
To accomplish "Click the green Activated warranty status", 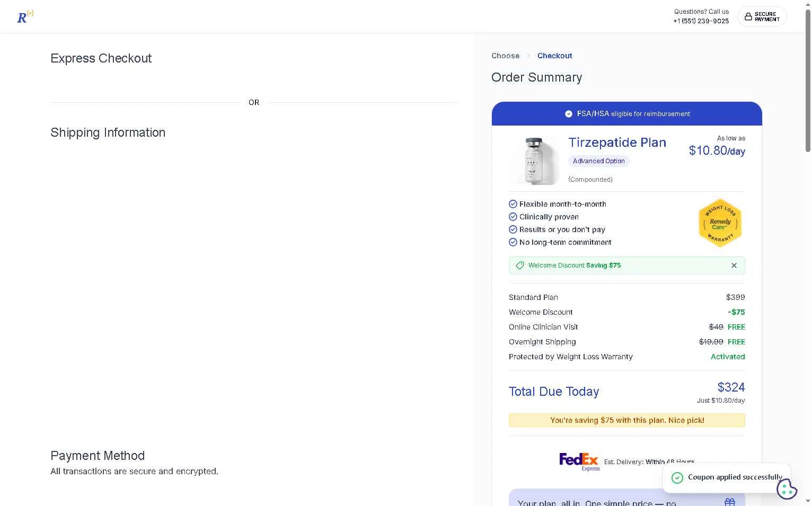I will tap(728, 357).
